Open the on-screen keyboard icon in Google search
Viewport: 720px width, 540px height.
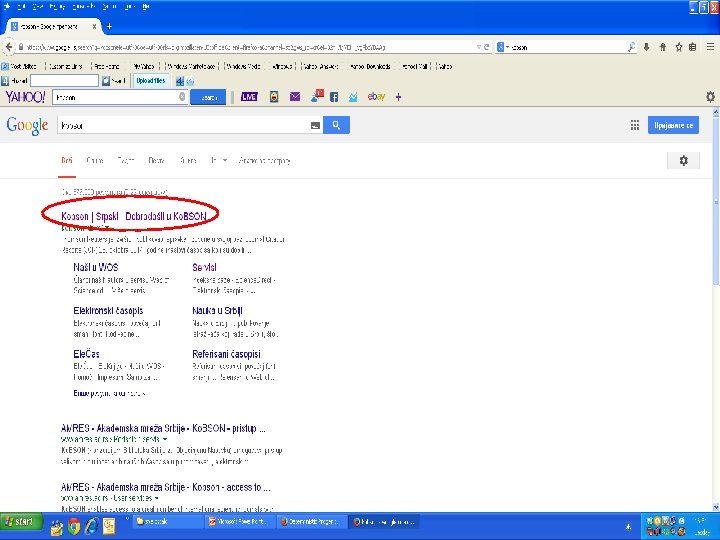tap(315, 126)
